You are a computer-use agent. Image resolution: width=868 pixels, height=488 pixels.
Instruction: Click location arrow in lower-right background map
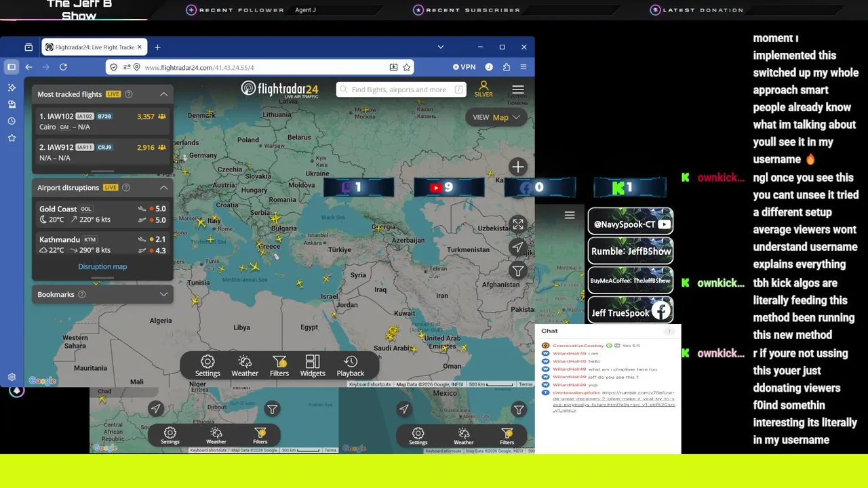[x=404, y=408]
